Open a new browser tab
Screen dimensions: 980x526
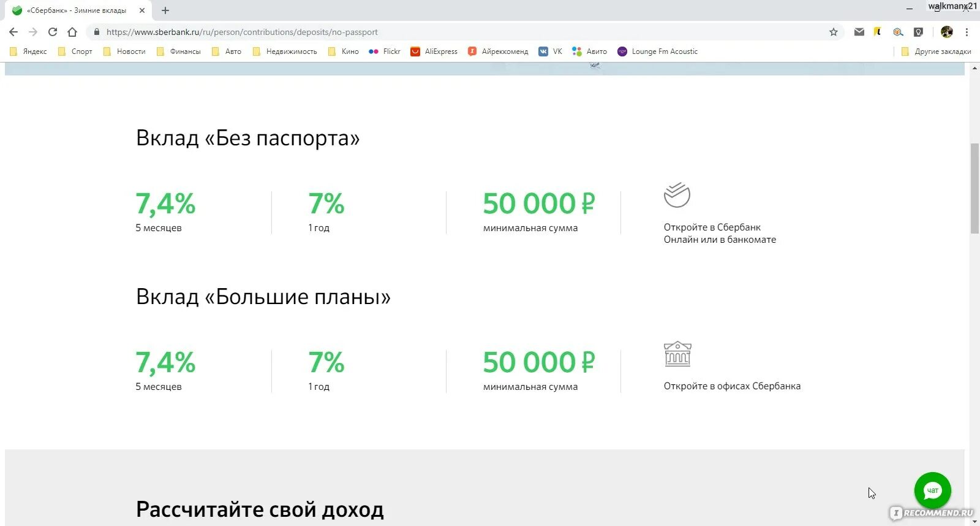click(x=165, y=10)
